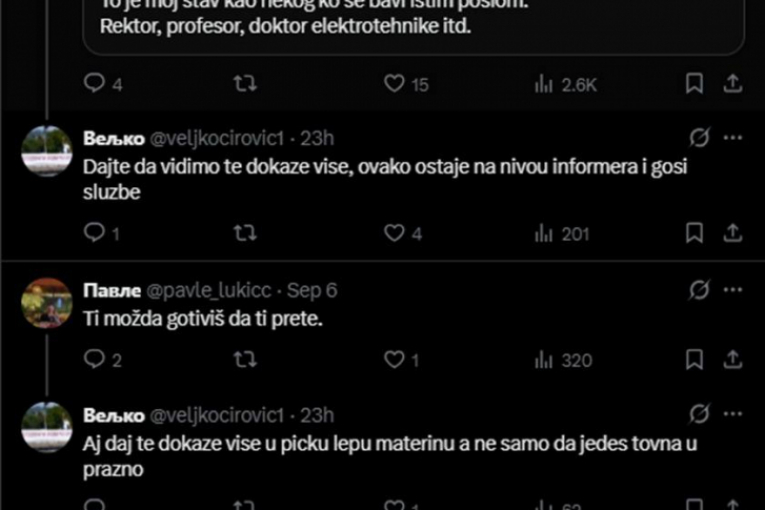The height and width of the screenshot is (510, 765).
Task: Open more options on Вељко's 'Aj daj' tweet
Action: 733,414
